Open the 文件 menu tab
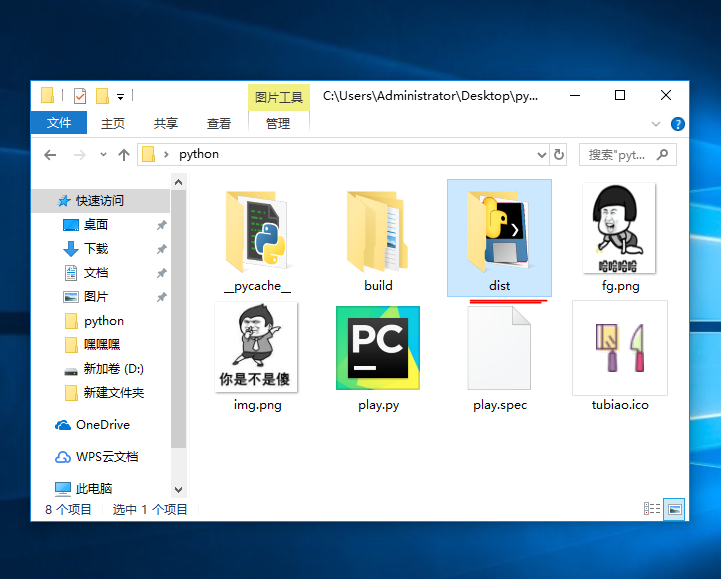The height and width of the screenshot is (579, 721). pos(59,123)
